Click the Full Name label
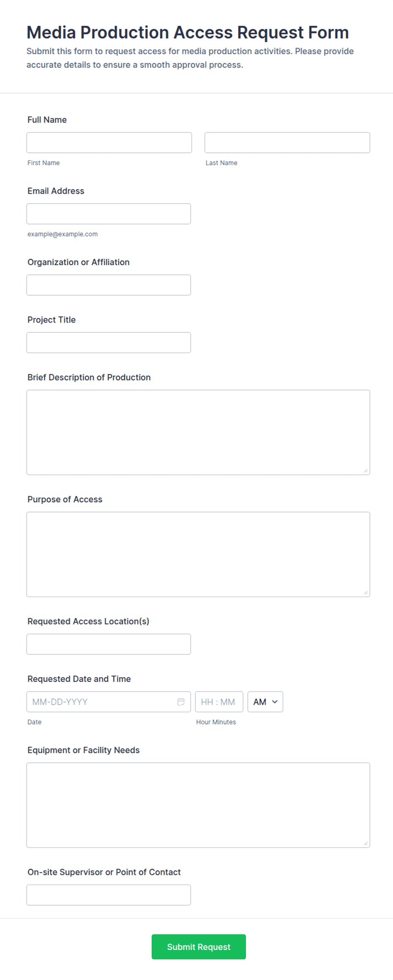This screenshot has height=980, width=393. point(47,120)
